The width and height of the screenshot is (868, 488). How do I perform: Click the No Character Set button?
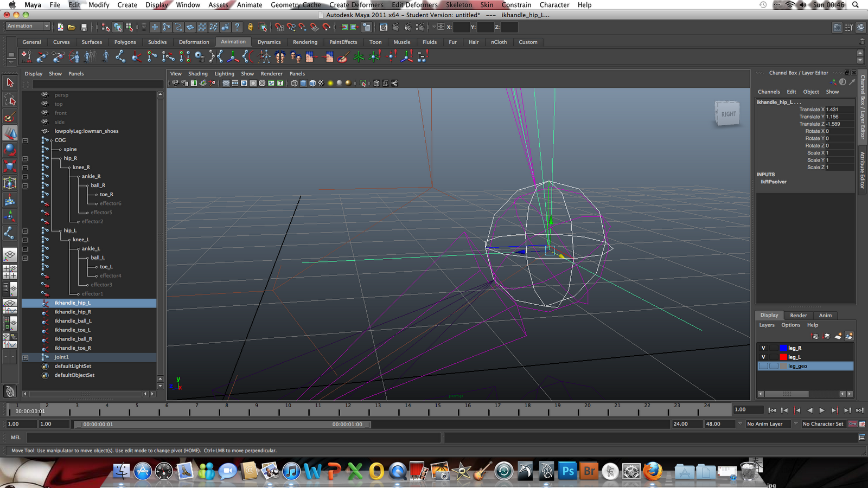[823, 423]
